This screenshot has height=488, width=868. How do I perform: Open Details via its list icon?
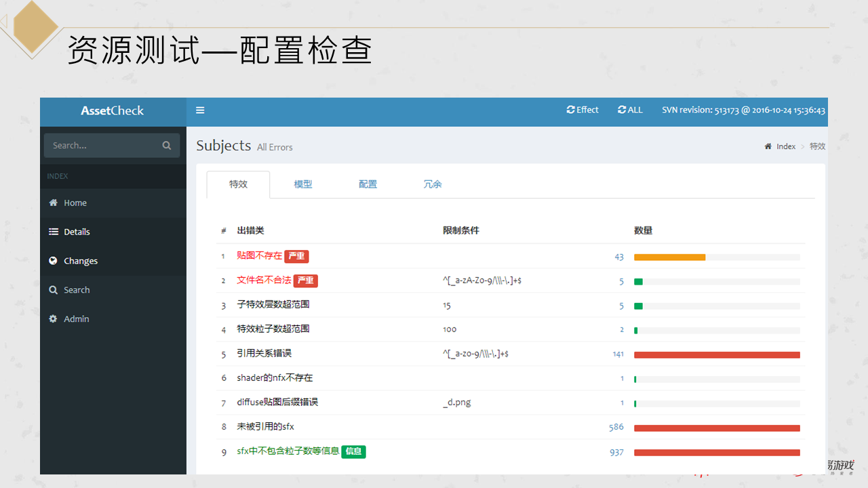tap(54, 231)
